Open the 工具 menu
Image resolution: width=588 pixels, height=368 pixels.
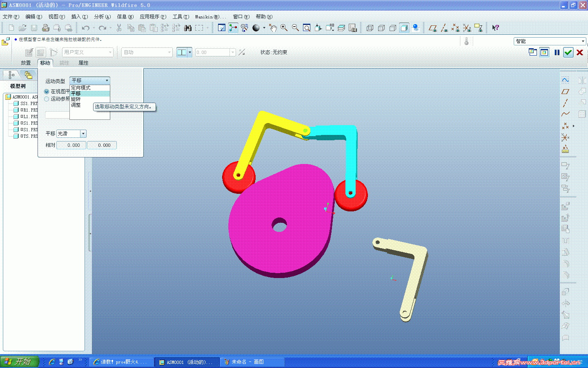(180, 17)
